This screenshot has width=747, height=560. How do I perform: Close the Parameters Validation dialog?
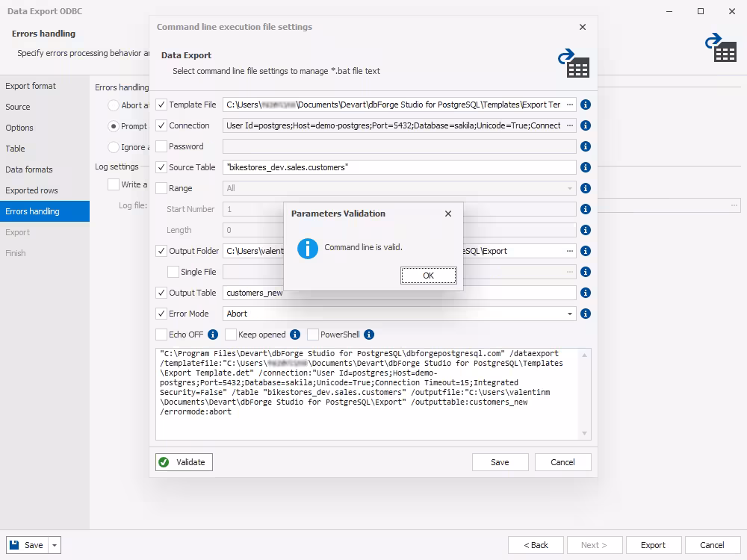pos(447,214)
